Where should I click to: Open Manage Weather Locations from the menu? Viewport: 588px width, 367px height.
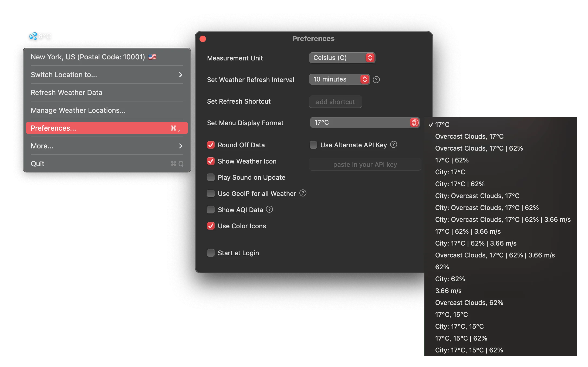point(78,110)
